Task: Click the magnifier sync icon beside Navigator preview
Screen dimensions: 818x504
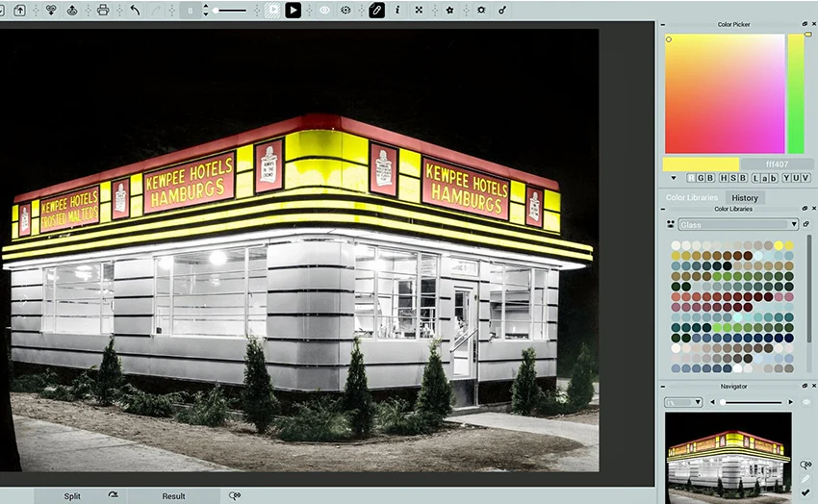Action: coord(805,465)
